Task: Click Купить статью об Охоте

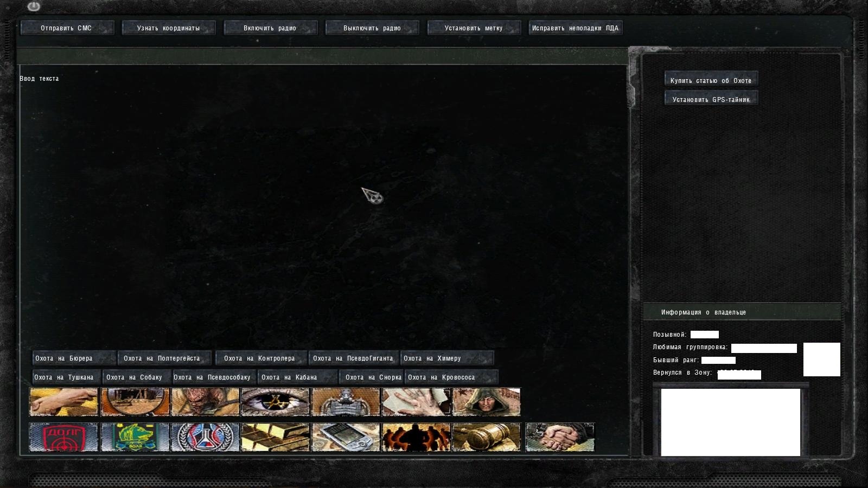Action: (711, 79)
